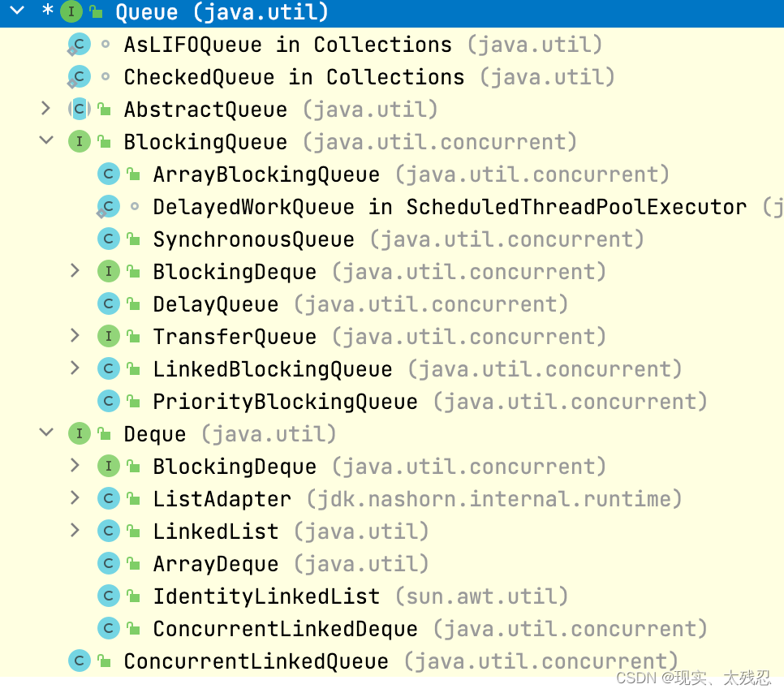The image size is (784, 693).
Task: Select the ListAdapter entry
Action: click(x=417, y=499)
